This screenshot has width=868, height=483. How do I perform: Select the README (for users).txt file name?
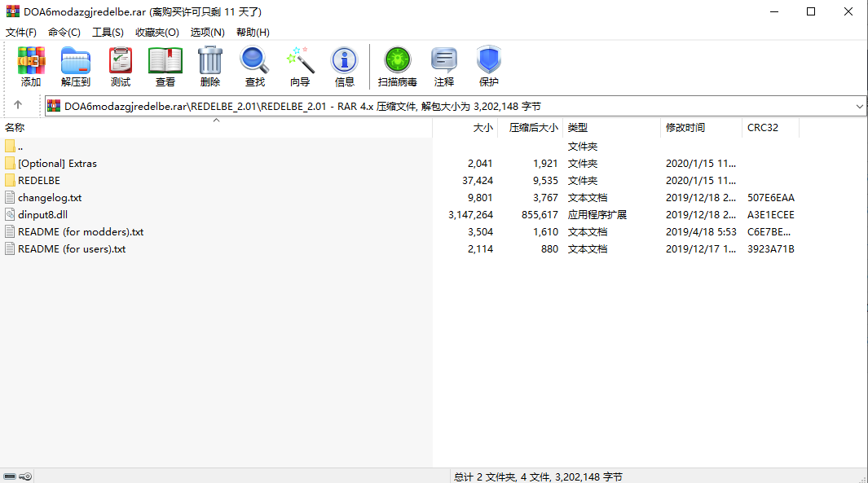coord(72,249)
